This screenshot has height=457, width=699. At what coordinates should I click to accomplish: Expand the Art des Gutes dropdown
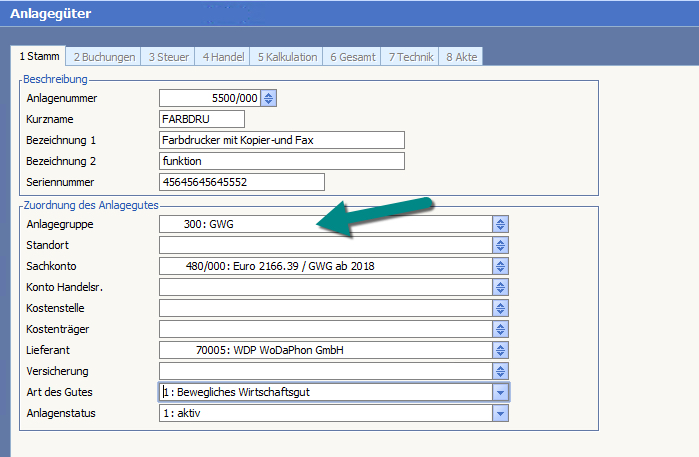tap(501, 392)
